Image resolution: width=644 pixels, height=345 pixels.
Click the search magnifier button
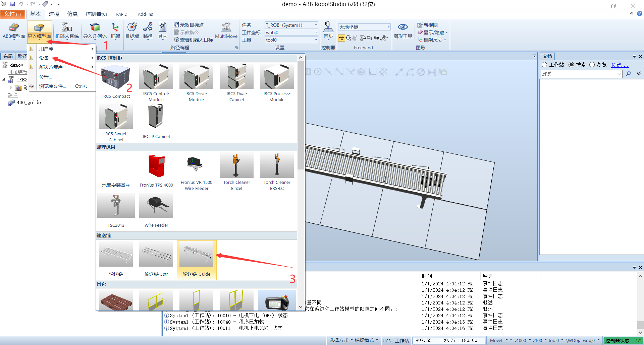tap(629, 74)
